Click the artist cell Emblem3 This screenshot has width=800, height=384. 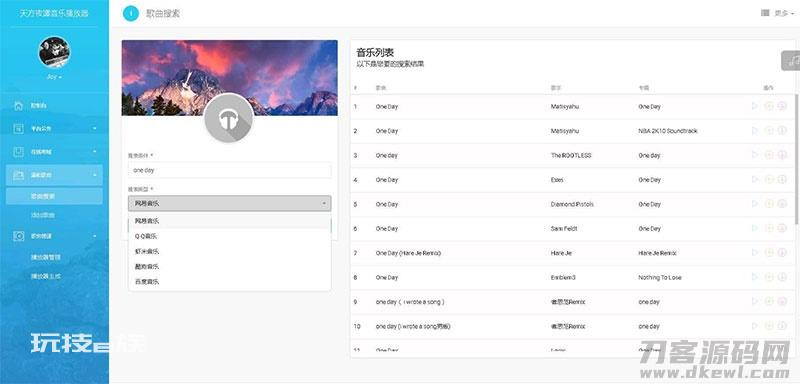coord(563,277)
